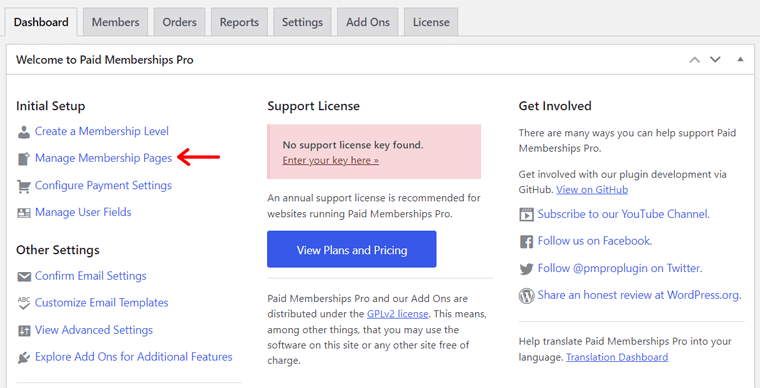Screen dimensions: 760x388
Task: Click Share an honest review at WordPress.org
Action: pyautogui.click(x=640, y=295)
